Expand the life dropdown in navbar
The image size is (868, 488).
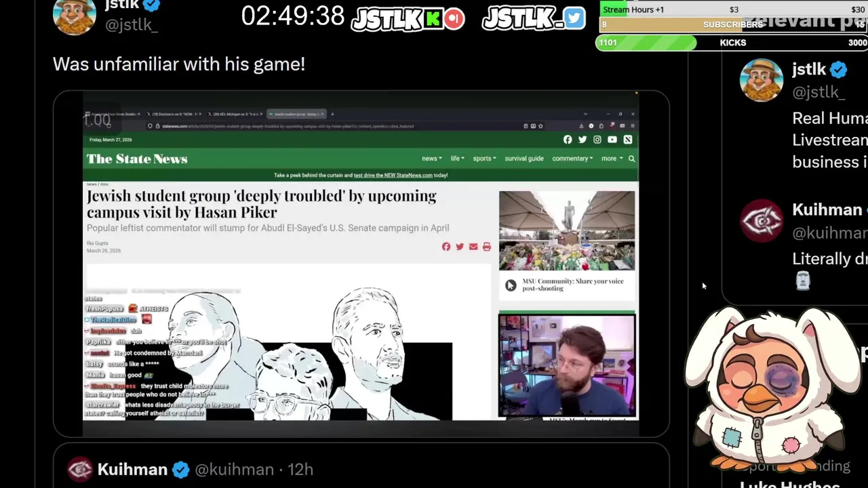point(457,159)
